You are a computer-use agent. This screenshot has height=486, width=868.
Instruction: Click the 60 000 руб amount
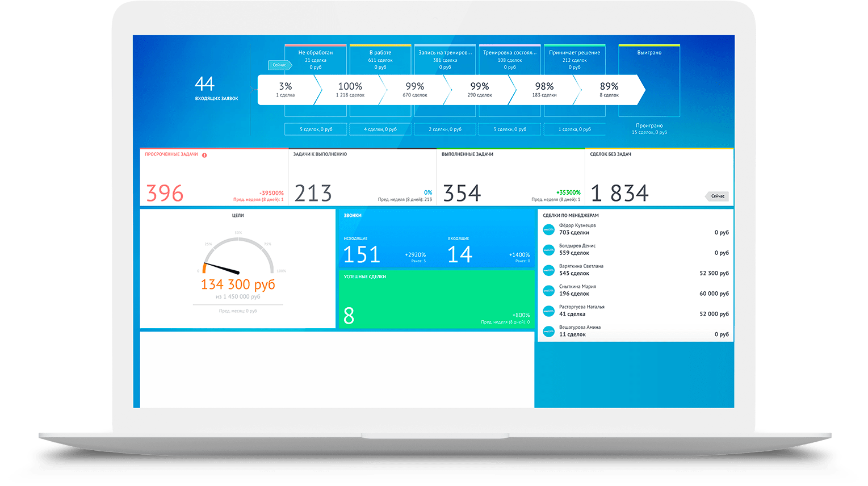714,294
